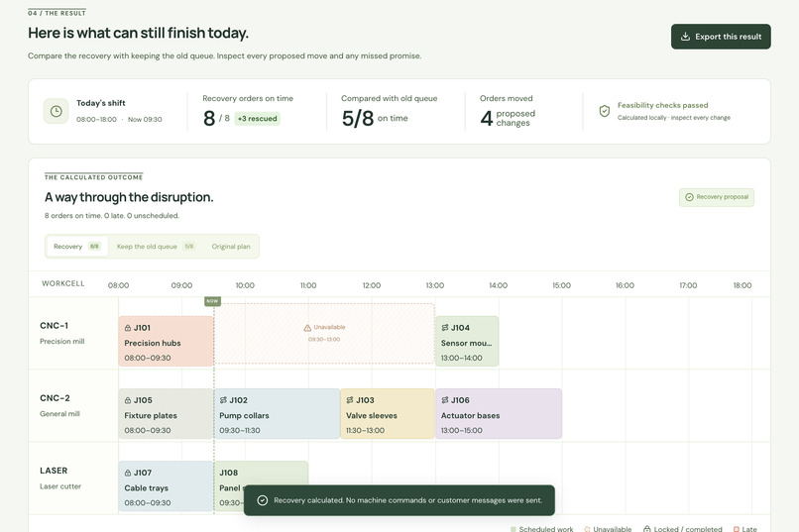This screenshot has width=799, height=532.
Task: Click the 8 / 8 recovery orders value
Action: [x=216, y=118]
